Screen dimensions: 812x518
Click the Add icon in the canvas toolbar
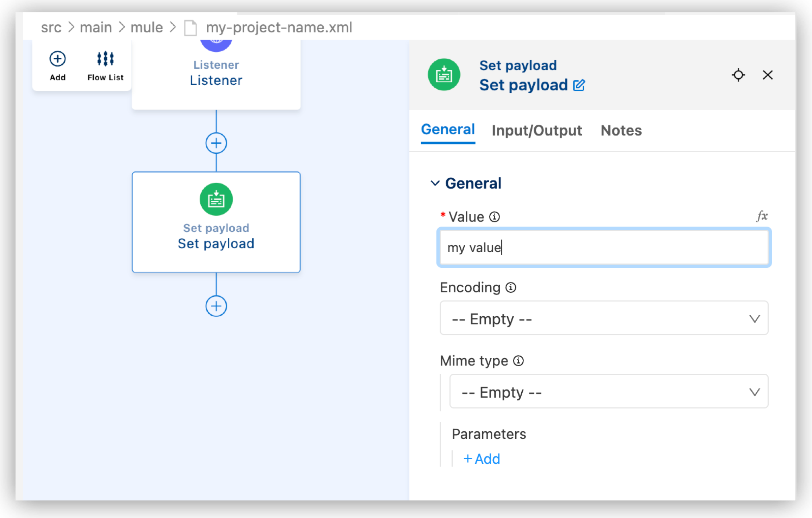tap(57, 59)
